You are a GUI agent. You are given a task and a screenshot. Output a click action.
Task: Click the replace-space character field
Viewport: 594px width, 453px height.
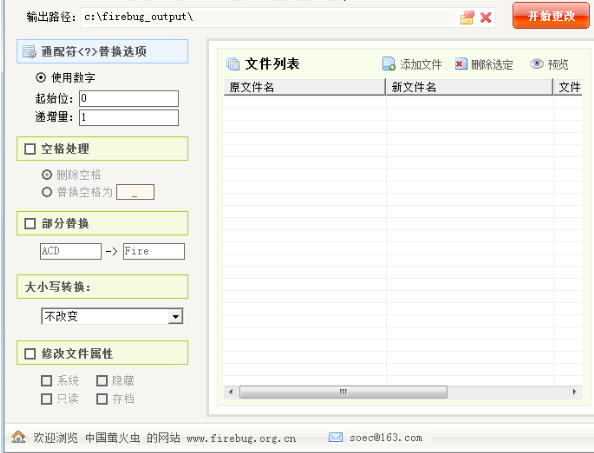pos(135,192)
